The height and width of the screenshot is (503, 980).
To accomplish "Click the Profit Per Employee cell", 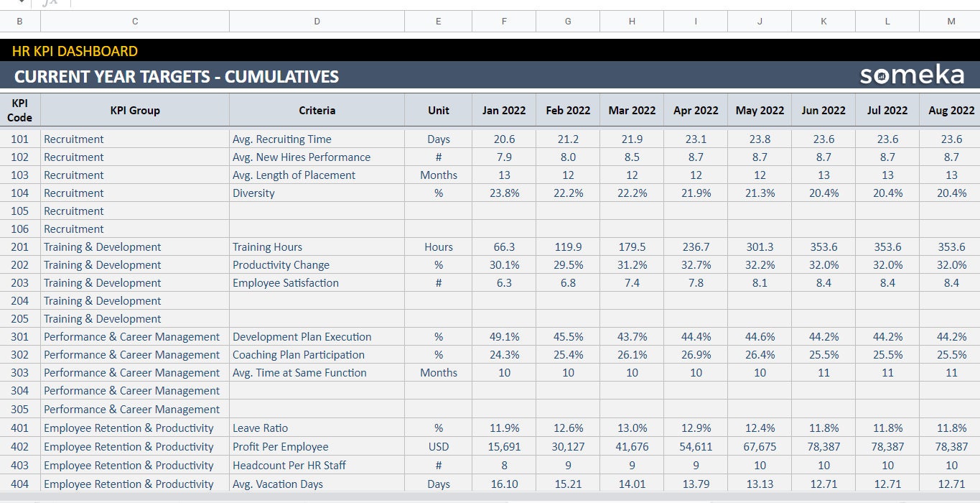I will click(x=281, y=446).
